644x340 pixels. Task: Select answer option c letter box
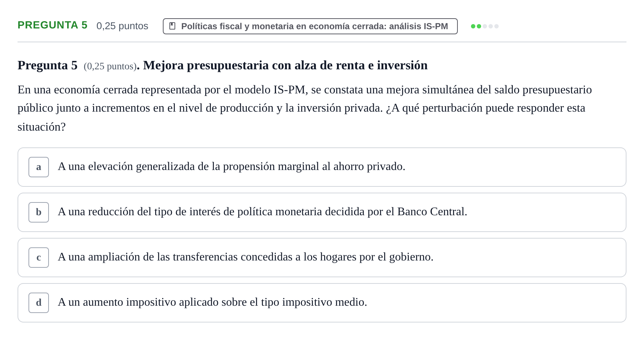pos(39,258)
